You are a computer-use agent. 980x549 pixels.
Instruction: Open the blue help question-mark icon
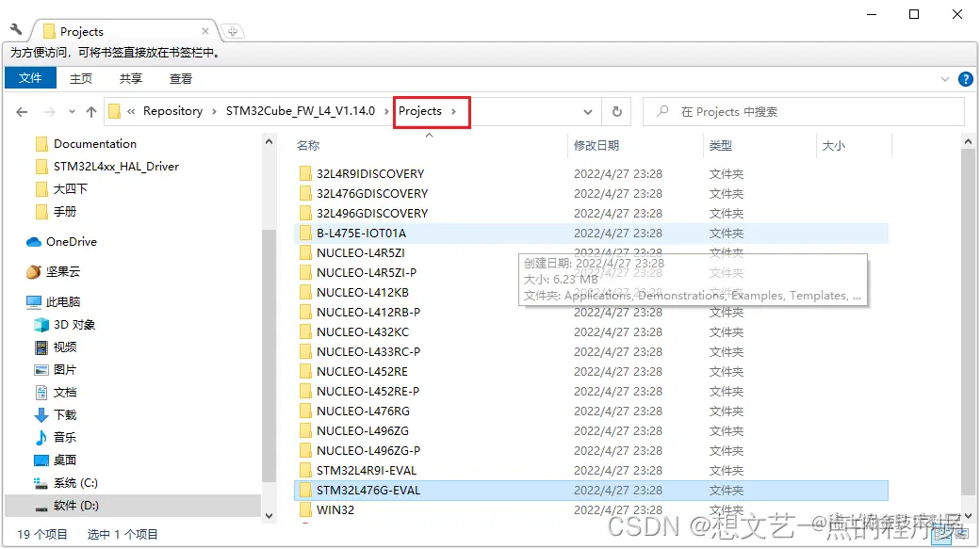coord(966,79)
